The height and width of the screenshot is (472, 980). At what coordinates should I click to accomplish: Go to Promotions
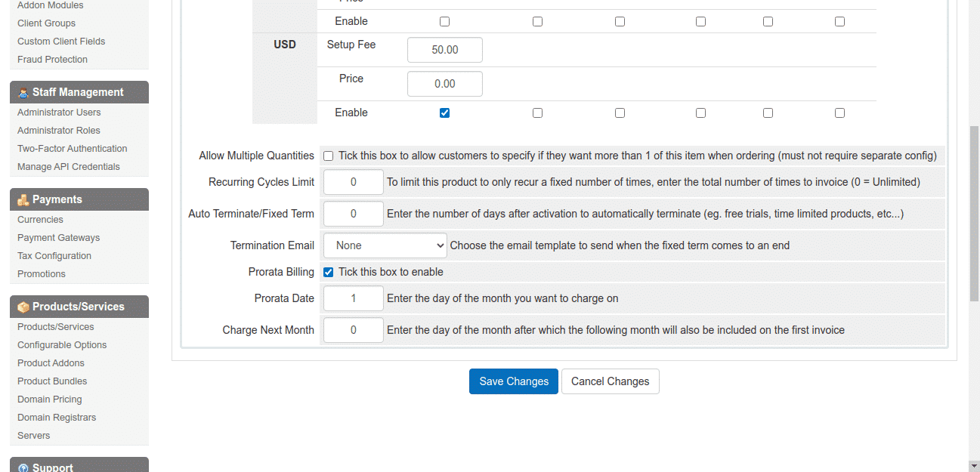[42, 274]
